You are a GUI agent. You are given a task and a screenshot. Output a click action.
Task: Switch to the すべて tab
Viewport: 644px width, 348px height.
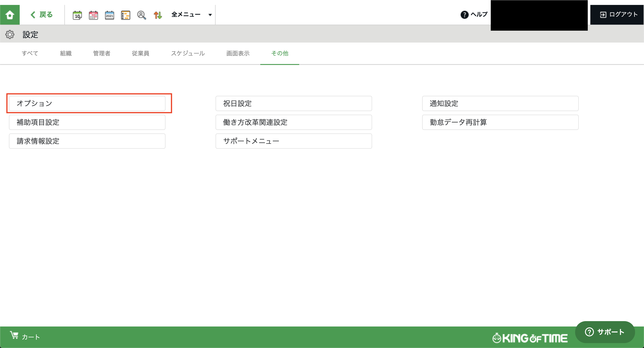pos(30,53)
